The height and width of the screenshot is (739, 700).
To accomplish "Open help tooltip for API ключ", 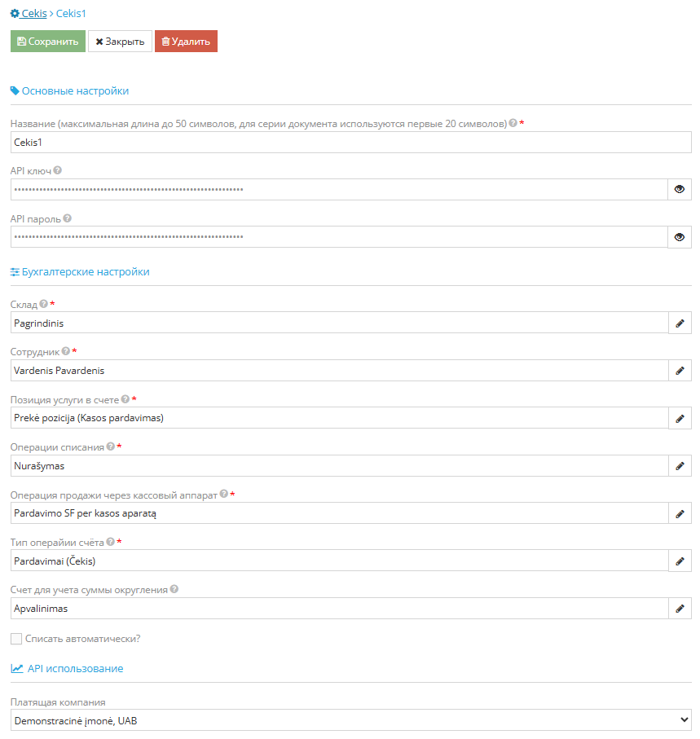I will [x=58, y=170].
